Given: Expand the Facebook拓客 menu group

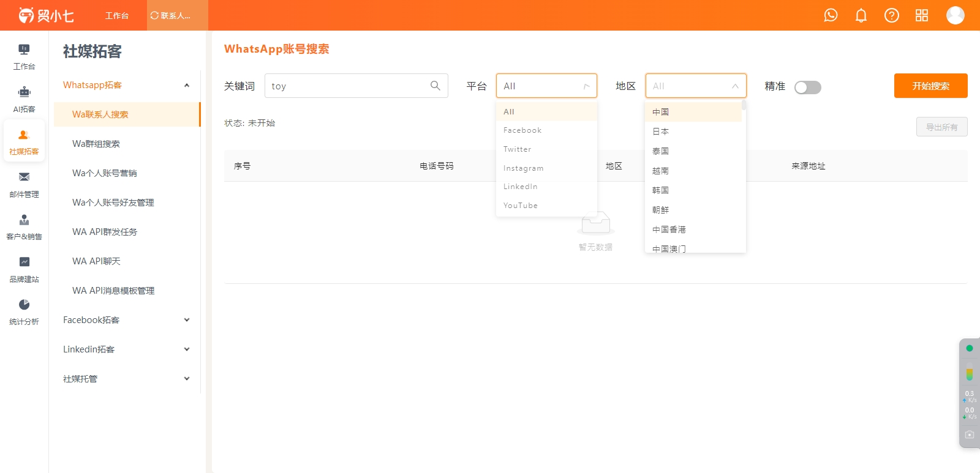Looking at the screenshot, I should (x=127, y=320).
